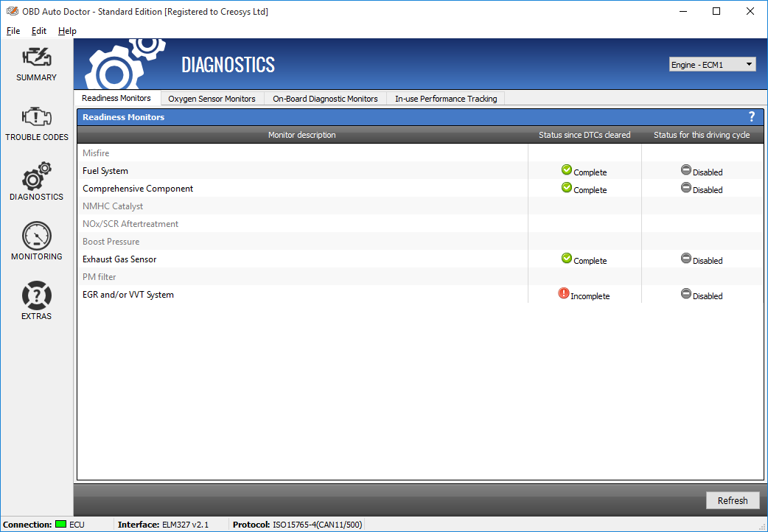Select the Boost Pressure row
Viewport: 768px width, 532px height.
pos(420,241)
